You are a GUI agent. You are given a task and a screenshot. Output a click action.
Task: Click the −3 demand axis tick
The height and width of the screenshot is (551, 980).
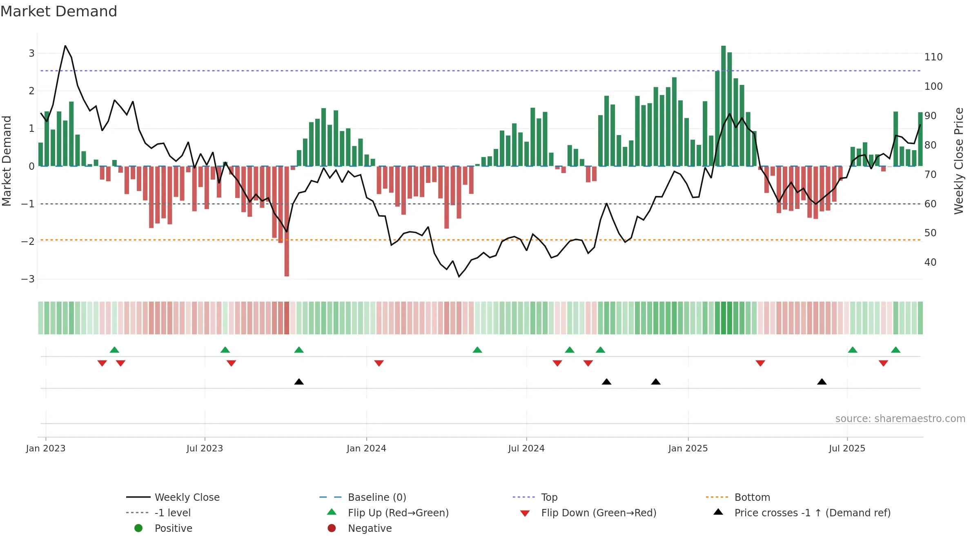(x=28, y=279)
